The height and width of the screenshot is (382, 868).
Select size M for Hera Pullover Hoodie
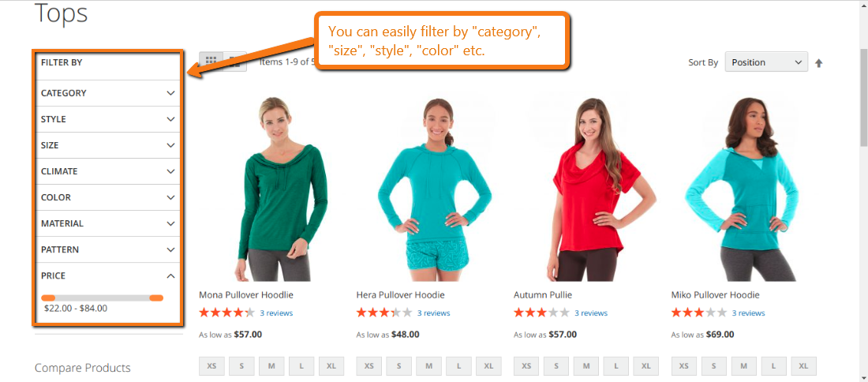429,366
